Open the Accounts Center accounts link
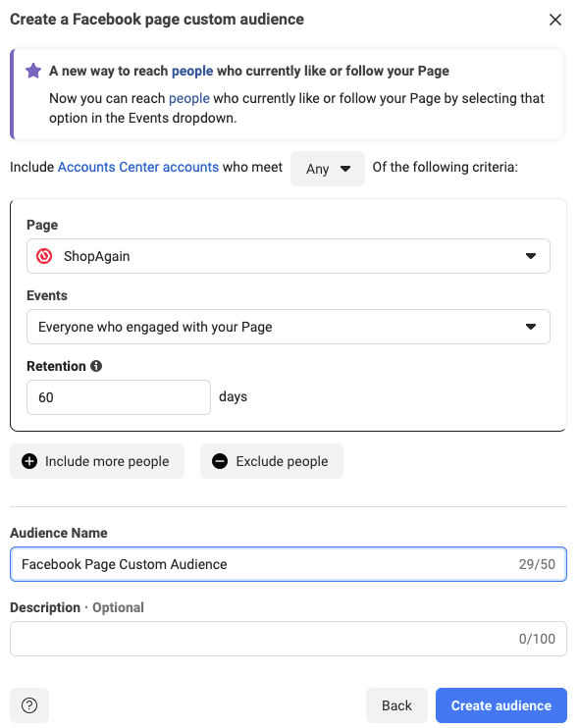Image resolution: width=579 pixels, height=728 pixels. pyautogui.click(x=138, y=167)
